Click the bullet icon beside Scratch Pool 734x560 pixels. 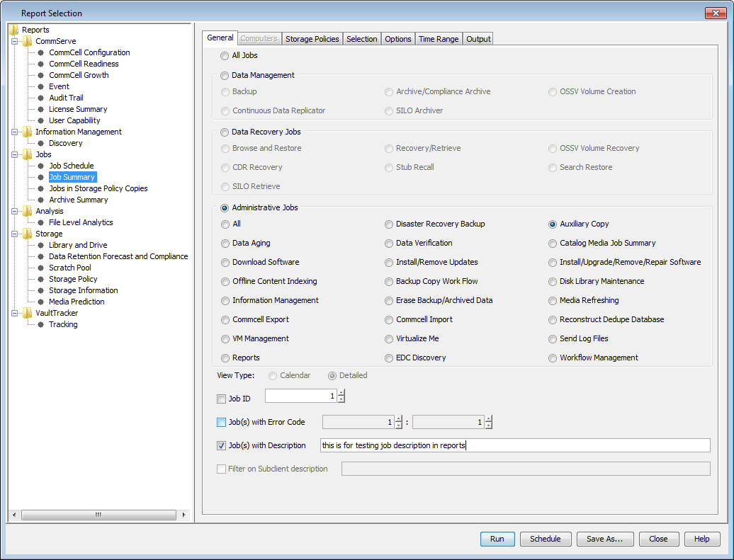pyautogui.click(x=40, y=268)
